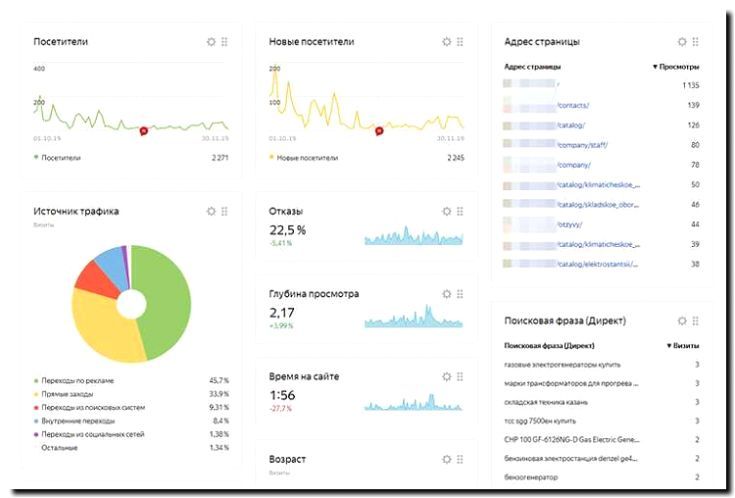The image size is (735, 498).
Task: Click drag handle on Возраст widget
Action: coord(460,459)
